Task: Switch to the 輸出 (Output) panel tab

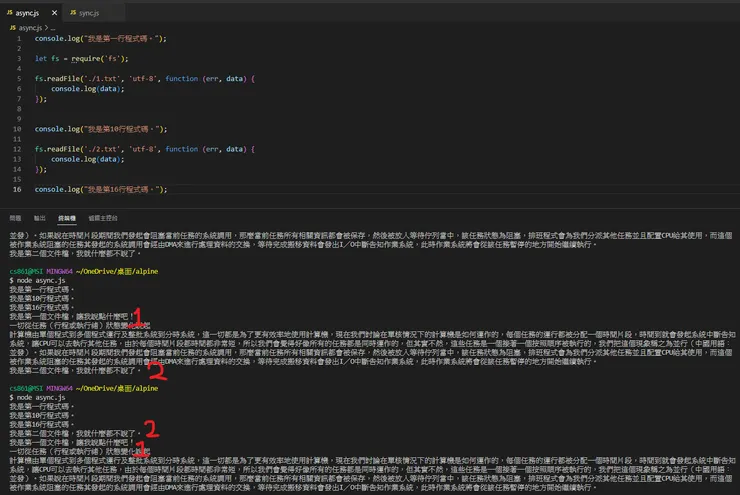Action: [x=40, y=217]
